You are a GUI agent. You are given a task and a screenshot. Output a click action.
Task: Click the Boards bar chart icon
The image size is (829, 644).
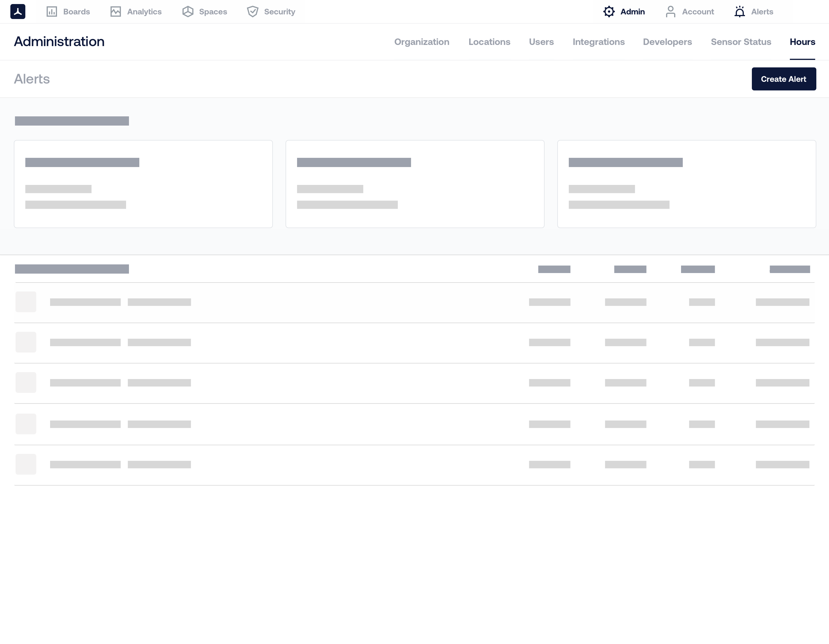[52, 12]
